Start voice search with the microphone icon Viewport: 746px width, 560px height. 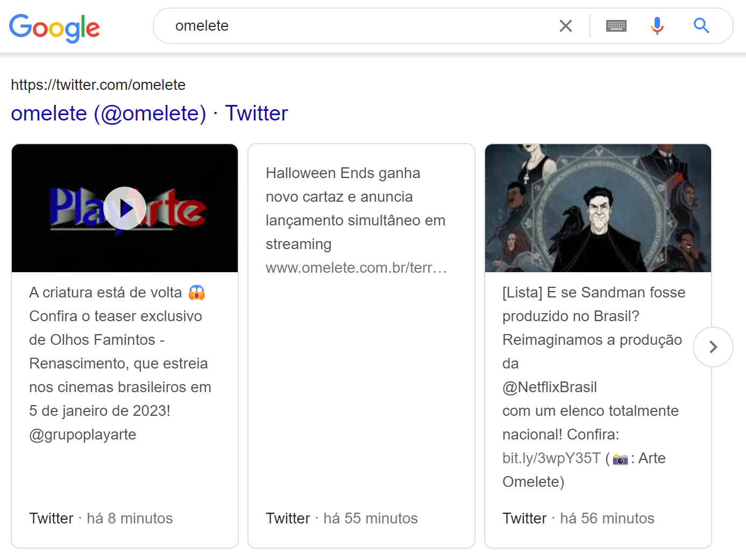pos(657,25)
